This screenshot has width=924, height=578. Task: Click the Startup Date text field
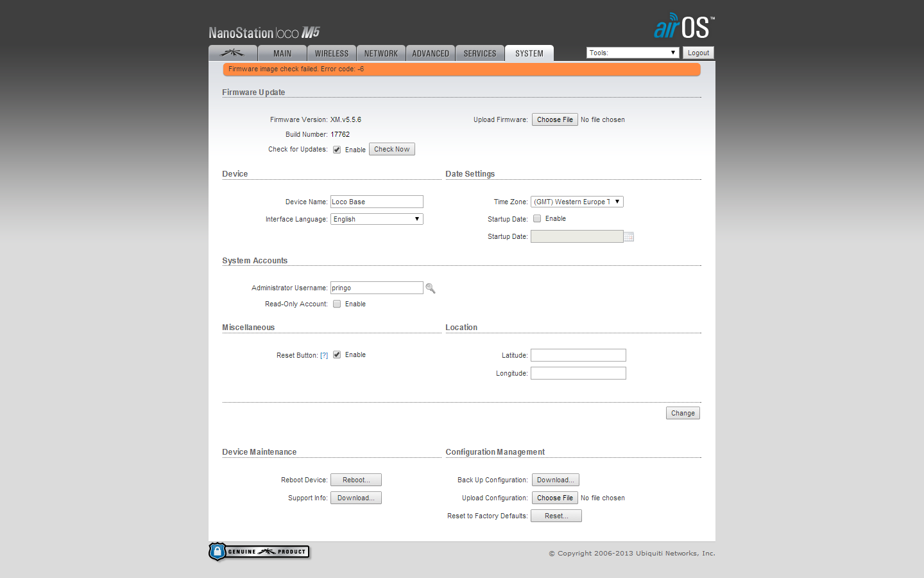(577, 236)
